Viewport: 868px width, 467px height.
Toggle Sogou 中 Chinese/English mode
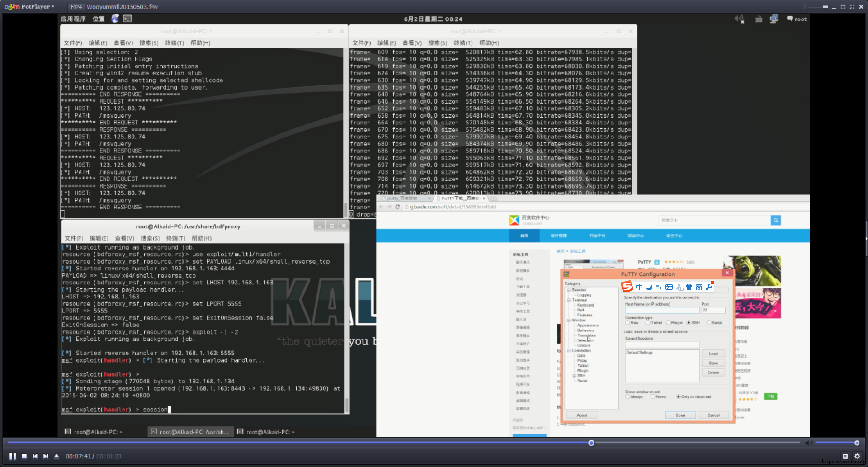[639, 287]
